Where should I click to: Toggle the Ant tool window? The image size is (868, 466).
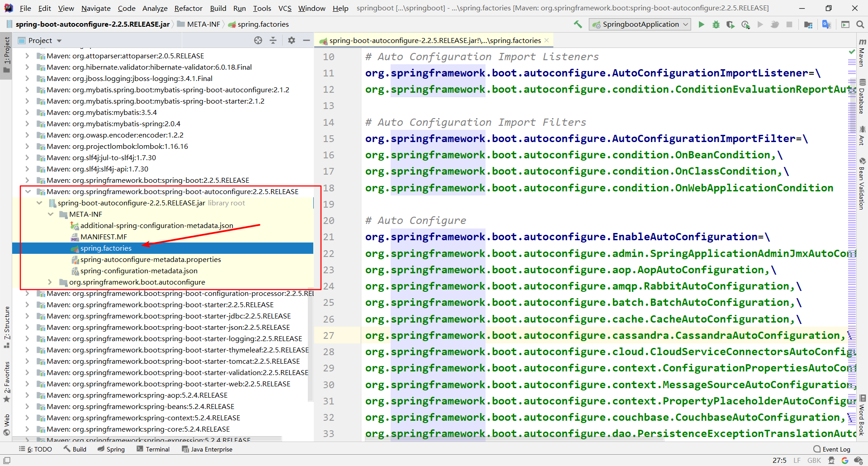(862, 135)
